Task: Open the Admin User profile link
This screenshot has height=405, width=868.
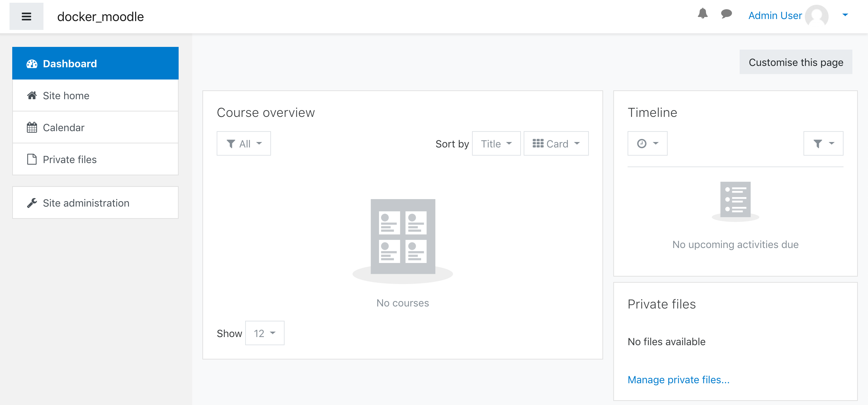Action: pyautogui.click(x=775, y=16)
